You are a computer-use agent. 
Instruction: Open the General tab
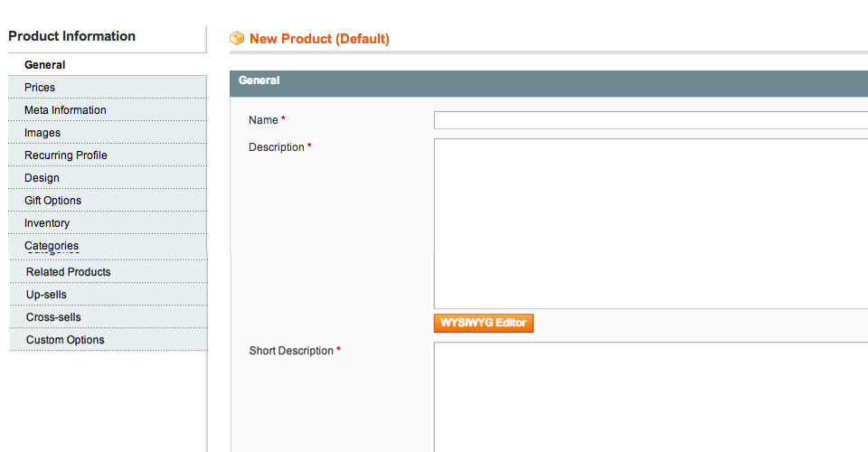[x=108, y=65]
